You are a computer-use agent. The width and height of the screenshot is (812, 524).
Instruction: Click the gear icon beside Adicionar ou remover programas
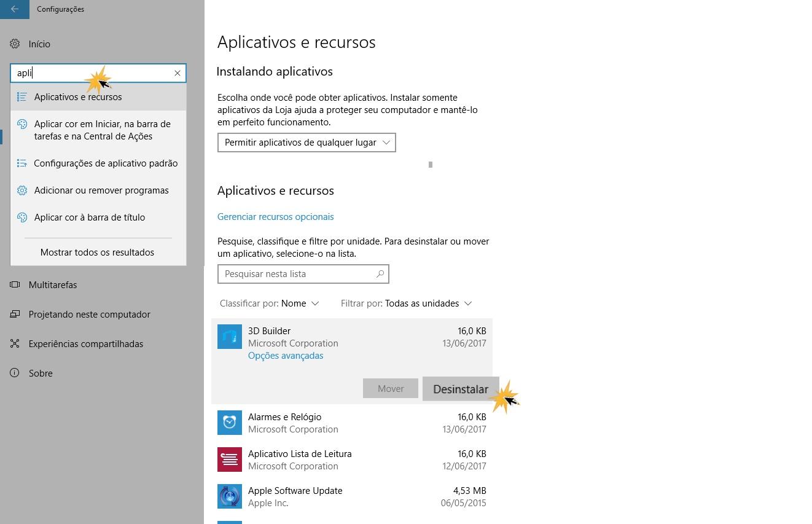click(x=22, y=190)
